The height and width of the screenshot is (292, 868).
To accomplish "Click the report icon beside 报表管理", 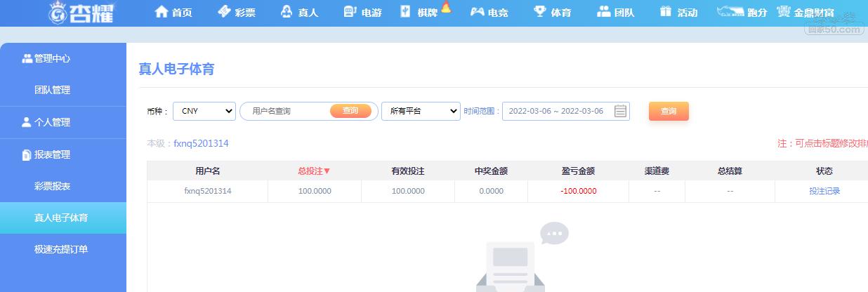I will click(27, 154).
